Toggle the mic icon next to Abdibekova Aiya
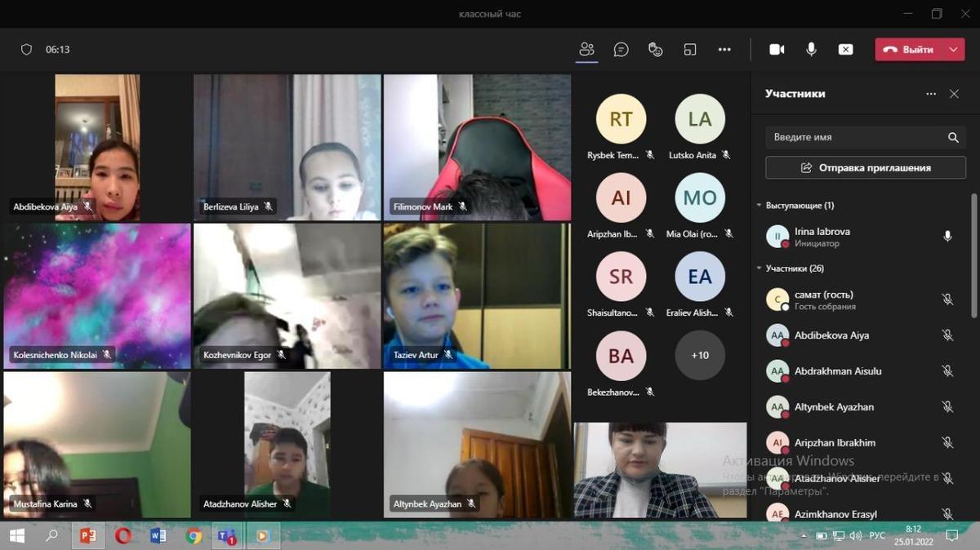980x550 pixels. click(x=947, y=335)
